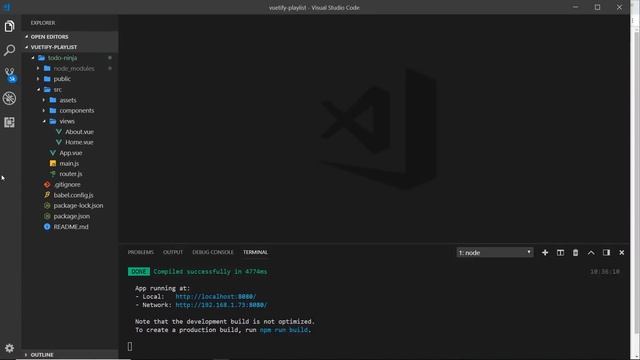Collapse the src folder
640x360 pixels.
pyautogui.click(x=39, y=89)
